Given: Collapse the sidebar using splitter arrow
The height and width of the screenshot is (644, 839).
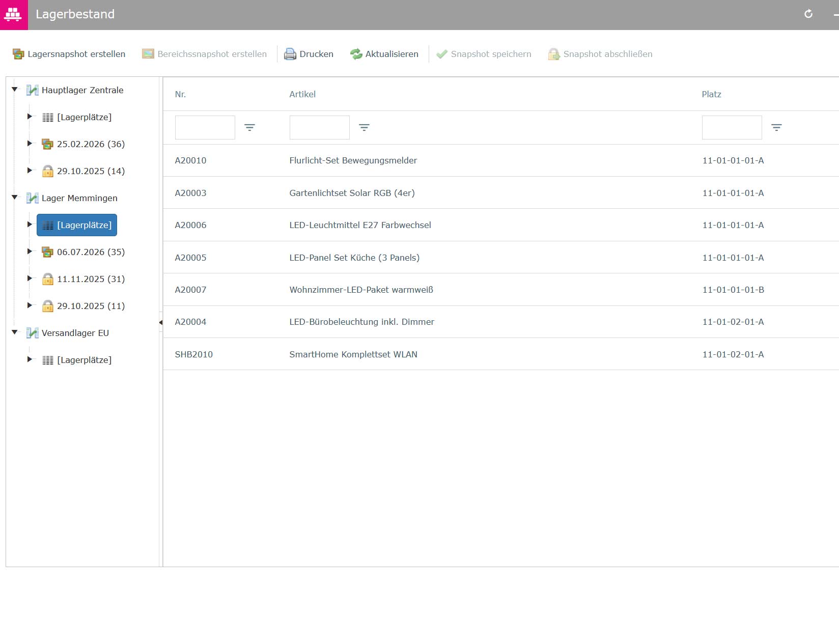Looking at the screenshot, I should click(x=161, y=322).
